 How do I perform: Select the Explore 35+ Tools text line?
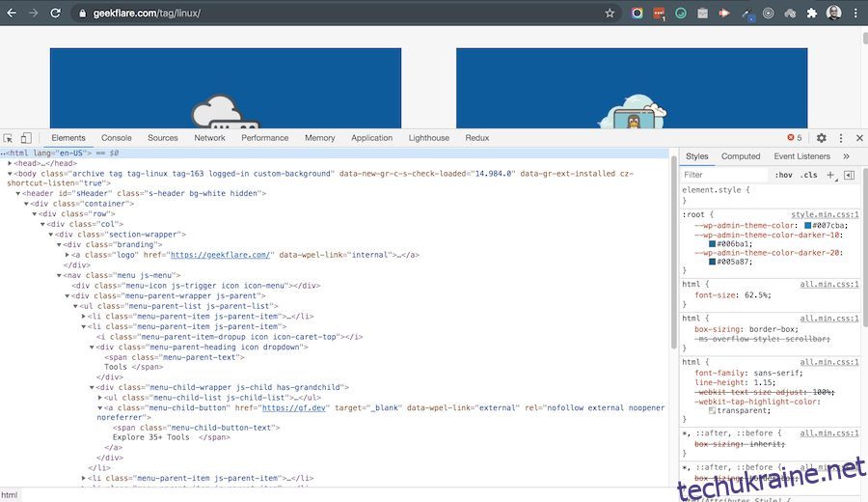point(150,437)
